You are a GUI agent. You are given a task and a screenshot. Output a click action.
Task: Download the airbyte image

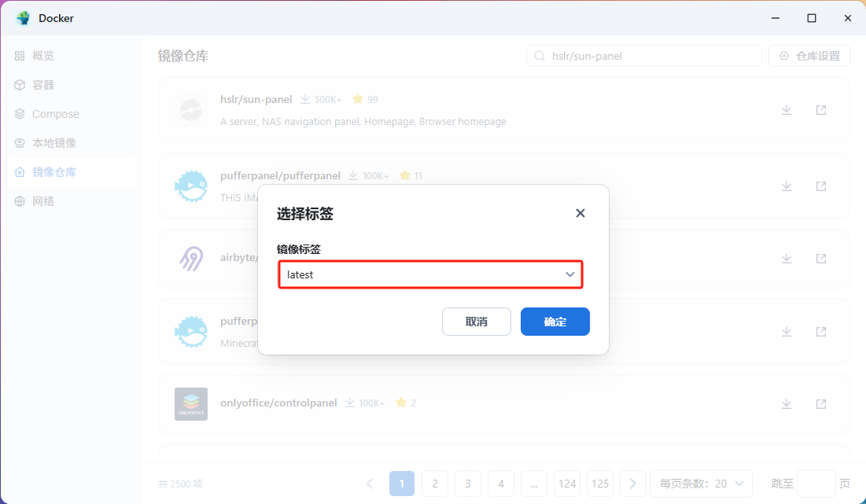coord(787,259)
